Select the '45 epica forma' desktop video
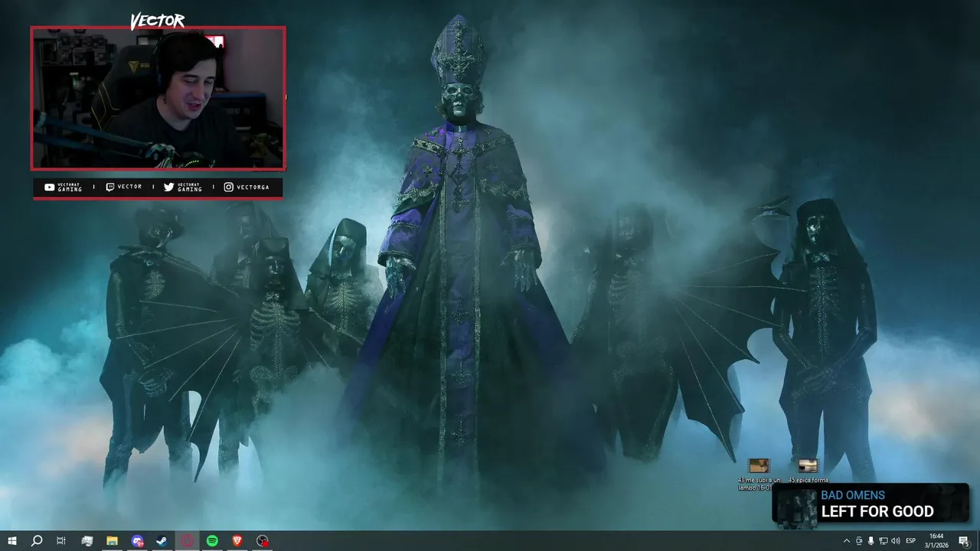Screen dimensions: 980x551 808,471
